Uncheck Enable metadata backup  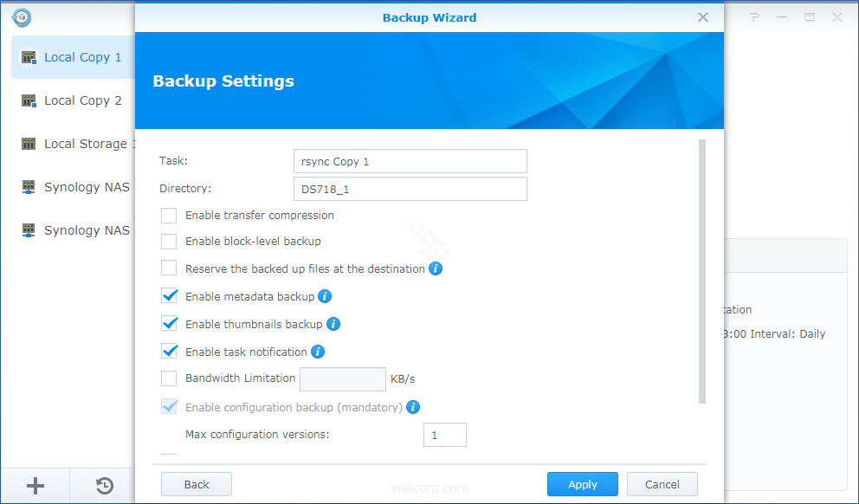click(169, 296)
